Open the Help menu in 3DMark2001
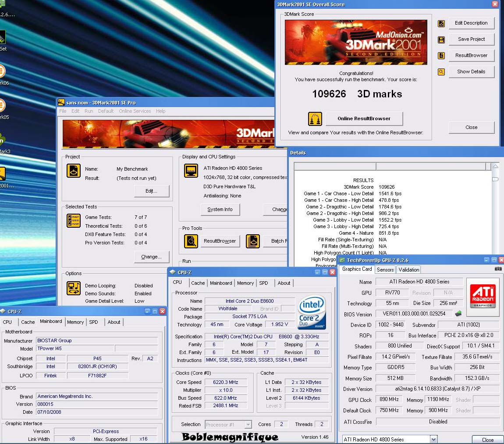 161,111
